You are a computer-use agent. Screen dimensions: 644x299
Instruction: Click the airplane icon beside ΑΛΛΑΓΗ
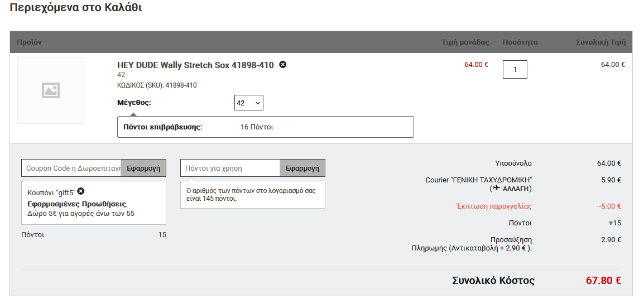pyautogui.click(x=497, y=188)
